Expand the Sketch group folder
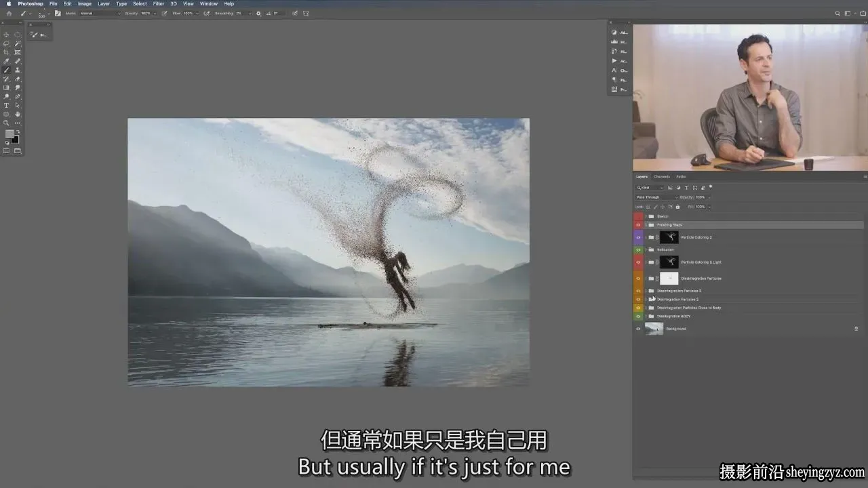 click(646, 216)
